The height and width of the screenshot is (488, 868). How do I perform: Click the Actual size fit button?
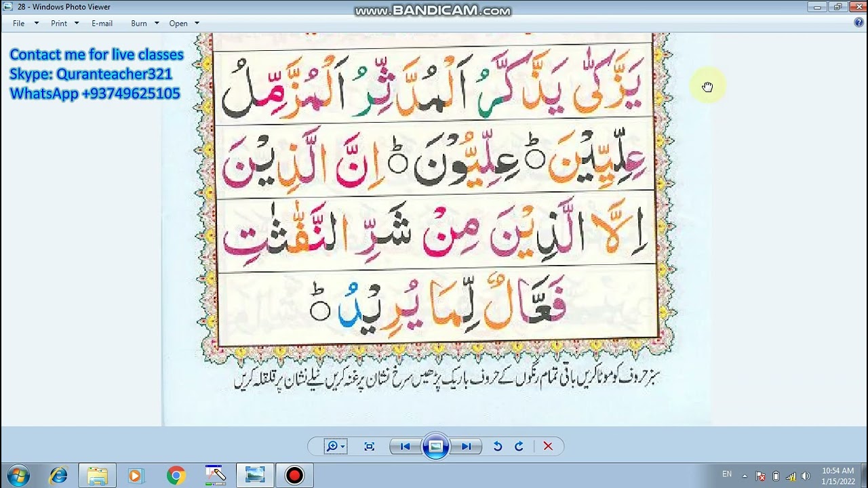click(x=370, y=446)
